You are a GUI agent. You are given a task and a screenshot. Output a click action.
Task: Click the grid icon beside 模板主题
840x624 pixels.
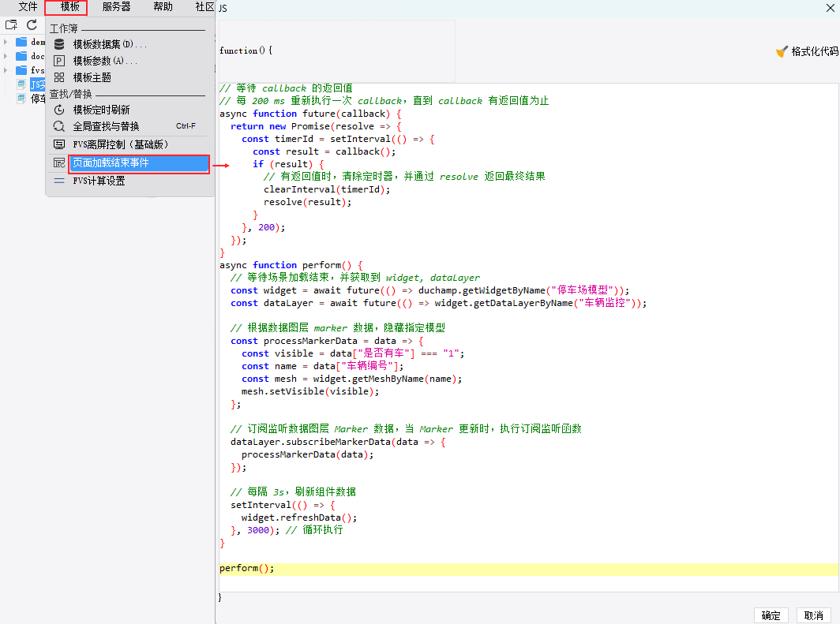pos(59,77)
